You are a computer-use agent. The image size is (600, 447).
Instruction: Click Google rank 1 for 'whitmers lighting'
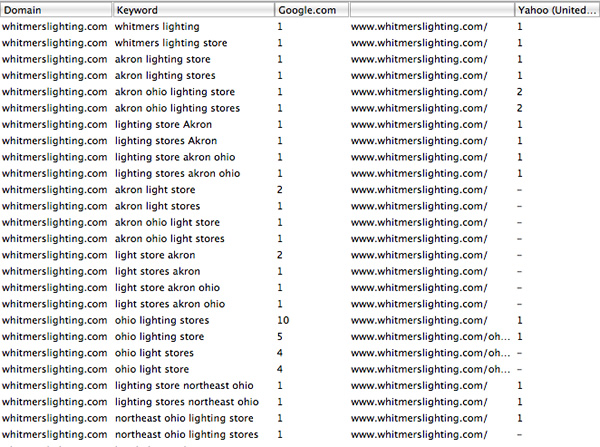coord(280,27)
